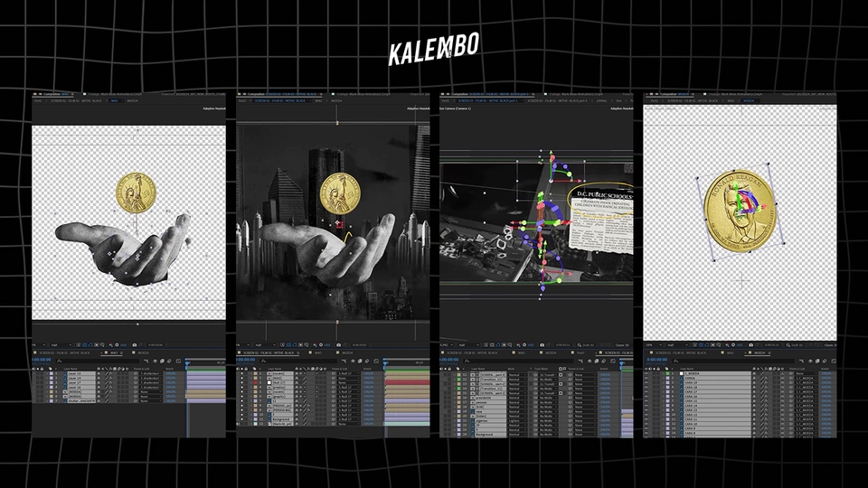The height and width of the screenshot is (488, 868).
Task: Enable frame blending in newspaper camera timeline
Action: coord(596,361)
